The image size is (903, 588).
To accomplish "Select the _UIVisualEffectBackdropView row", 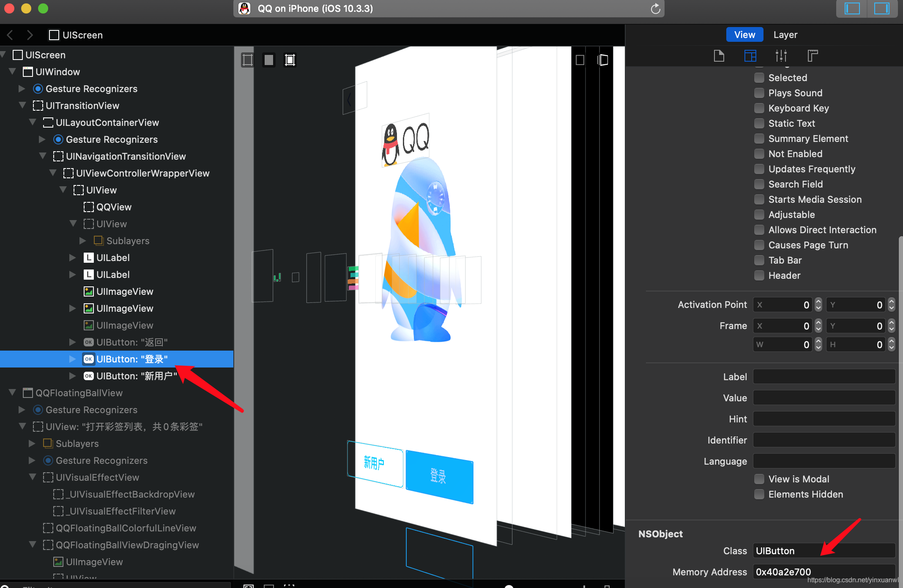I will point(117,494).
